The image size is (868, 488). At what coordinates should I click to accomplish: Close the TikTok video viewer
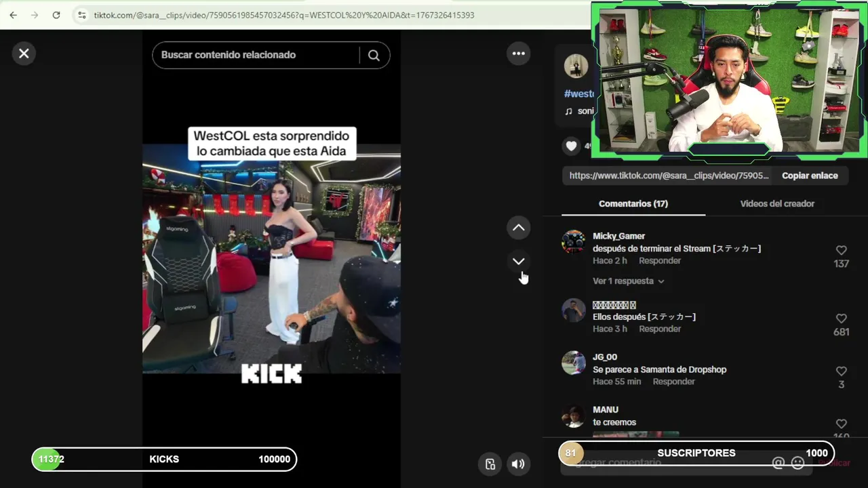(24, 54)
